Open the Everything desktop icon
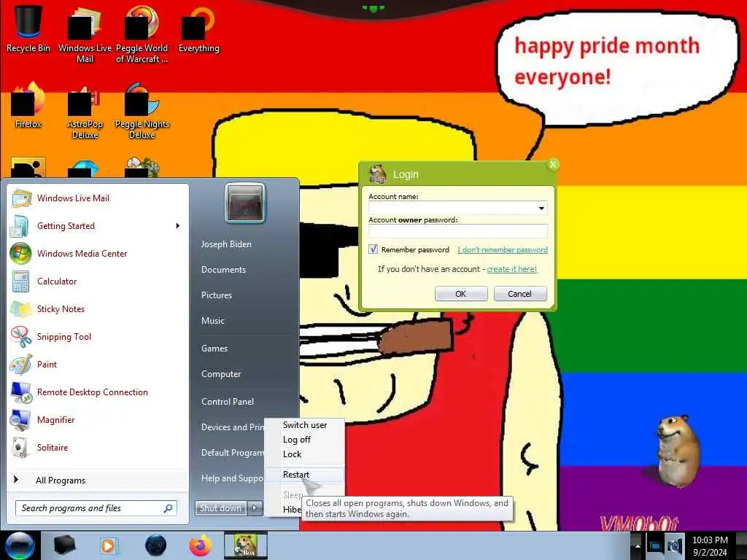 (198, 28)
